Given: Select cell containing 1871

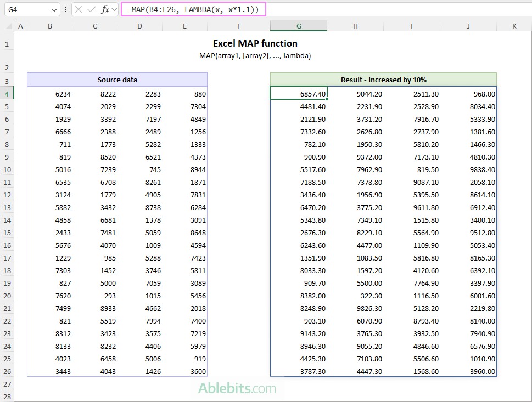Looking at the screenshot, I should [185, 183].
